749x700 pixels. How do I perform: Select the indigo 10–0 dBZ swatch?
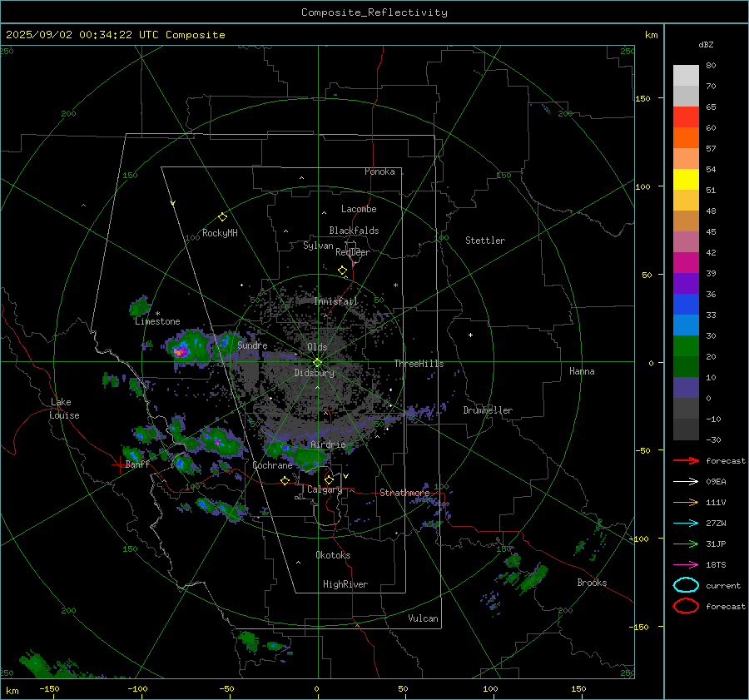click(686, 388)
